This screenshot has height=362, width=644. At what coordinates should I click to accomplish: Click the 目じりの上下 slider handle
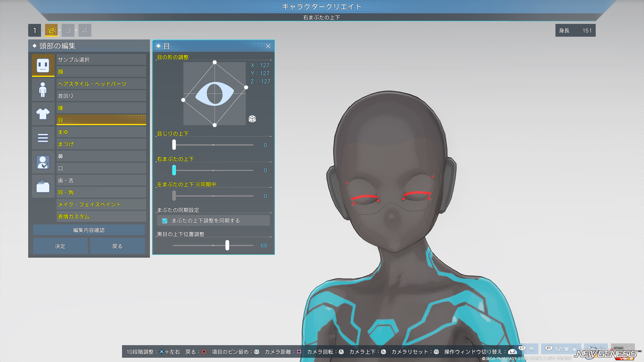point(174,145)
